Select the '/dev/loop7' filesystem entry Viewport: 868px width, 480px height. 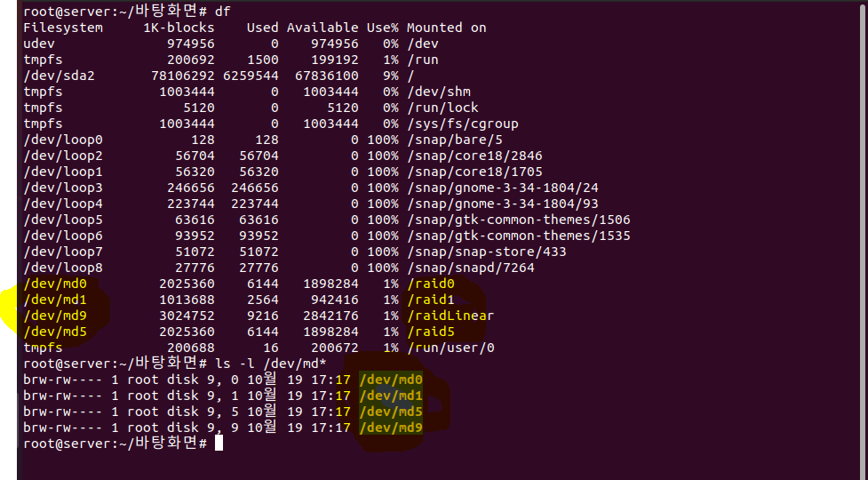point(63,252)
